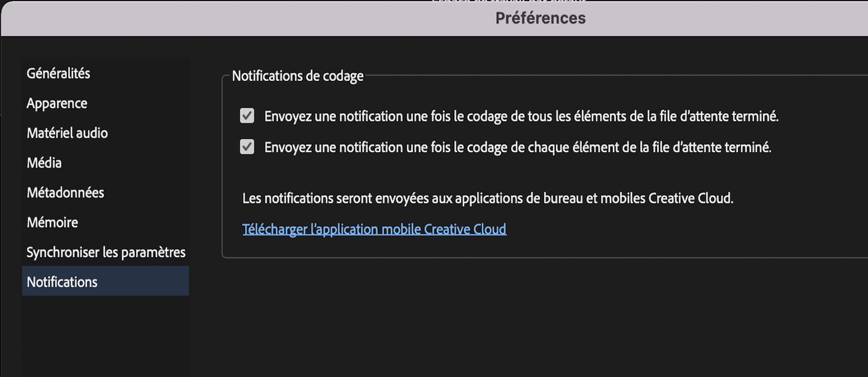Open the Métadonnées preferences page
The width and height of the screenshot is (868, 377).
[x=65, y=192]
